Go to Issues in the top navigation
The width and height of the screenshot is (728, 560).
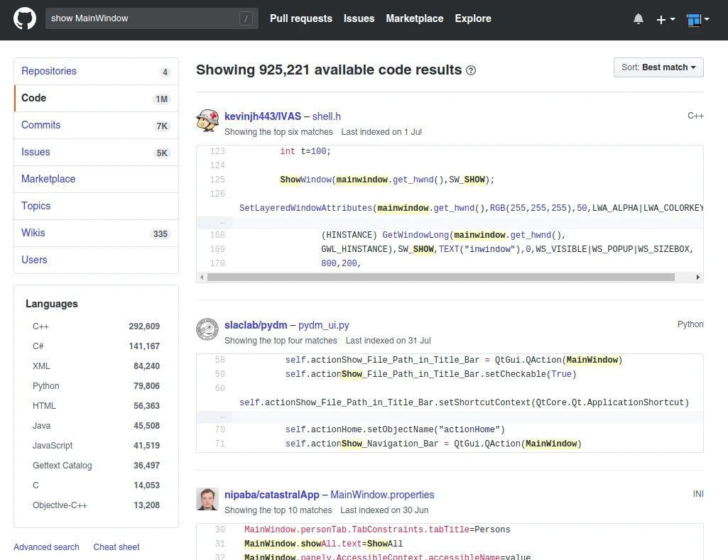(359, 18)
